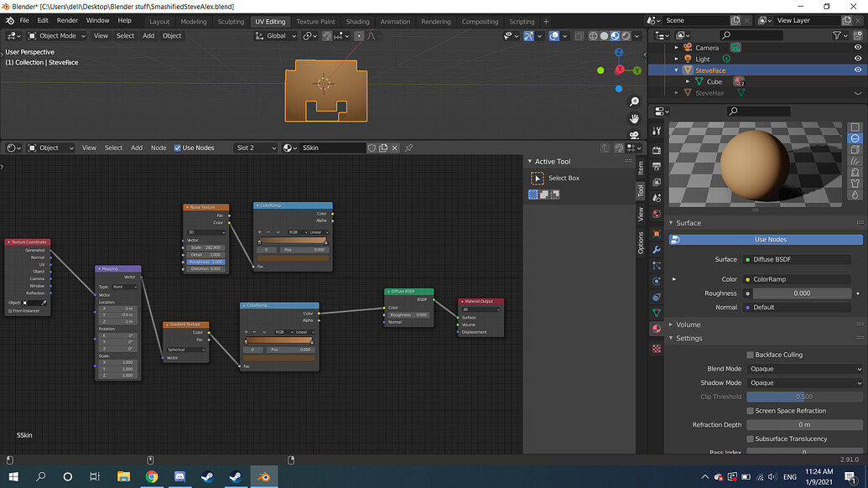Open the World properties tab icon
Screen dimensions: 868x488
657,214
